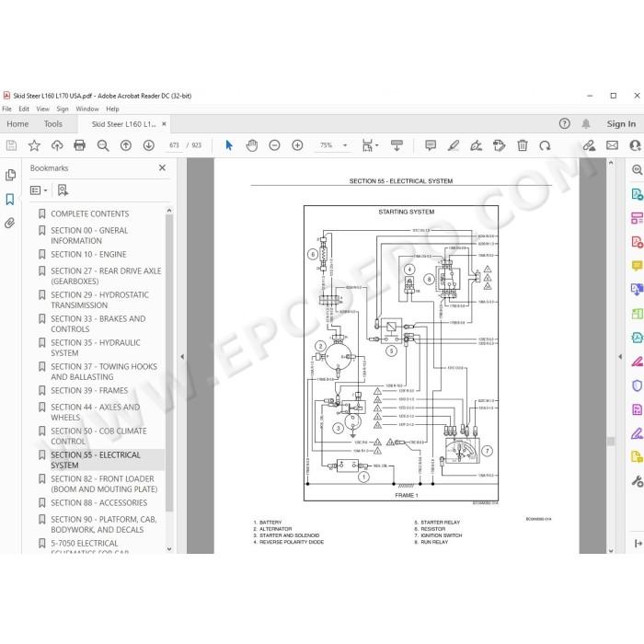Close the Skid Steer L160 document tab
Image resolution: width=644 pixels, height=644 pixels.
coord(164,123)
